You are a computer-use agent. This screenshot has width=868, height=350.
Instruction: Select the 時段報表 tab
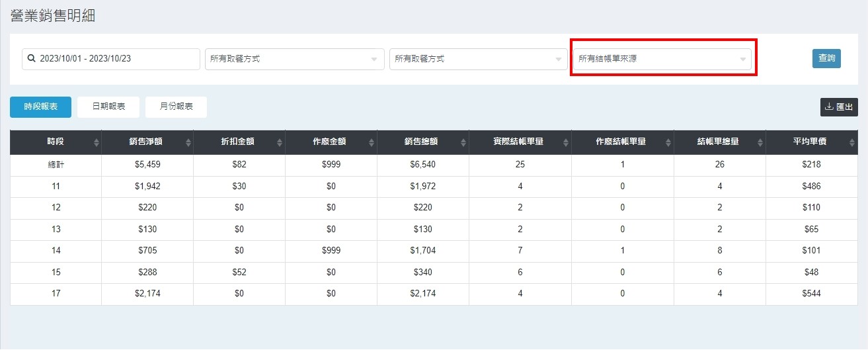40,107
